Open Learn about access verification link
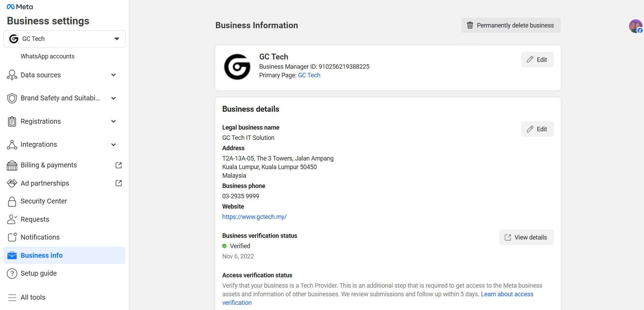The image size is (644, 310). click(507, 294)
